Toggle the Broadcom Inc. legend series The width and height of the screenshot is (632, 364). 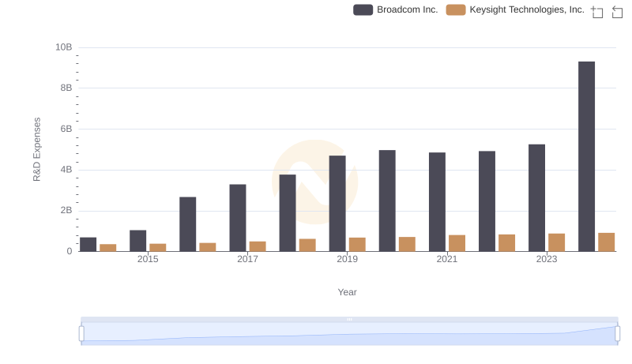[396, 9]
